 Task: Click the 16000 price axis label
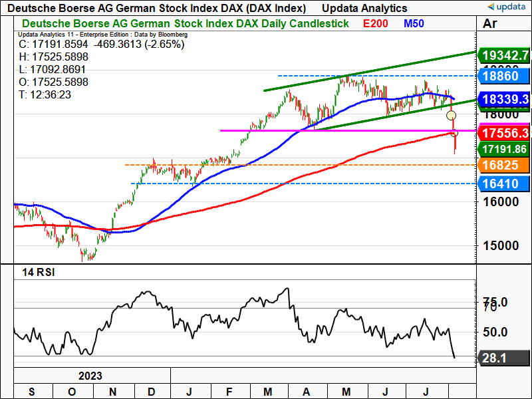(x=501, y=202)
